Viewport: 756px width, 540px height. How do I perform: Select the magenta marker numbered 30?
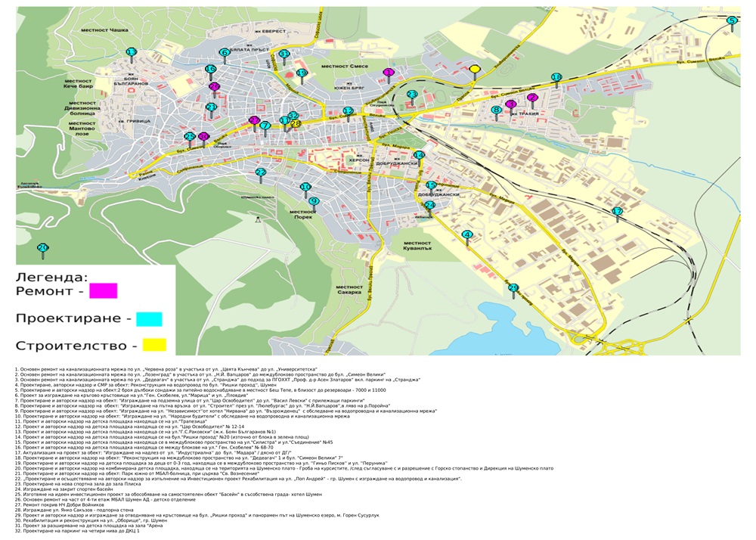coord(203,137)
